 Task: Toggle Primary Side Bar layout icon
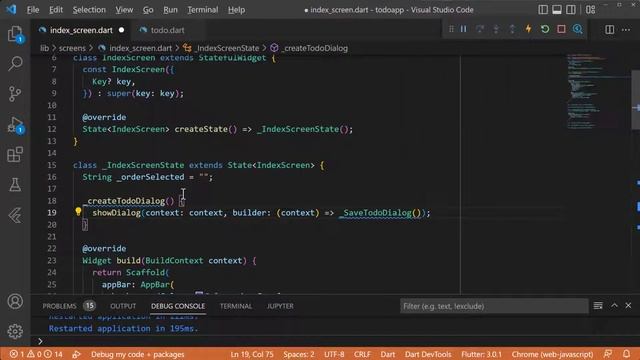click(543, 9)
